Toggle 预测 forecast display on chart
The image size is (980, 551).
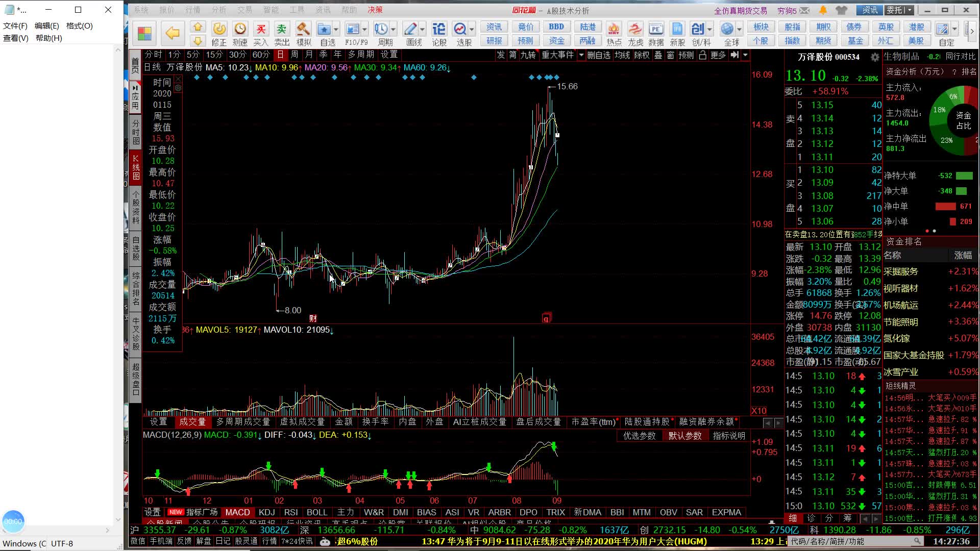pos(686,55)
